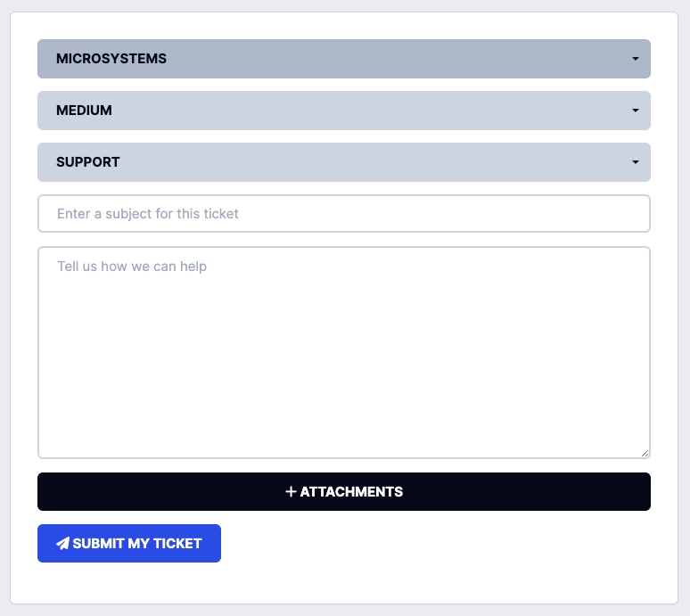This screenshot has width=690, height=616.
Task: Select the MEDIUM label text
Action: tap(84, 111)
